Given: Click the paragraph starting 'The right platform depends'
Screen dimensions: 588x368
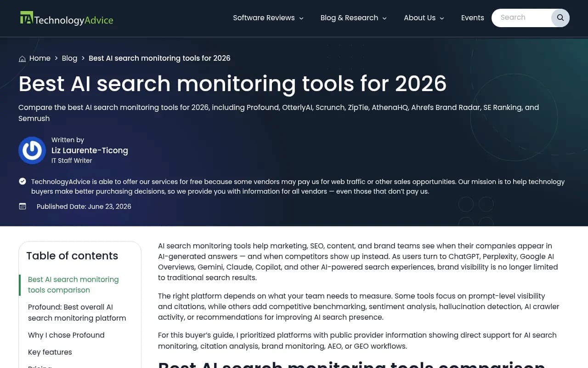Looking at the screenshot, I should [358, 306].
